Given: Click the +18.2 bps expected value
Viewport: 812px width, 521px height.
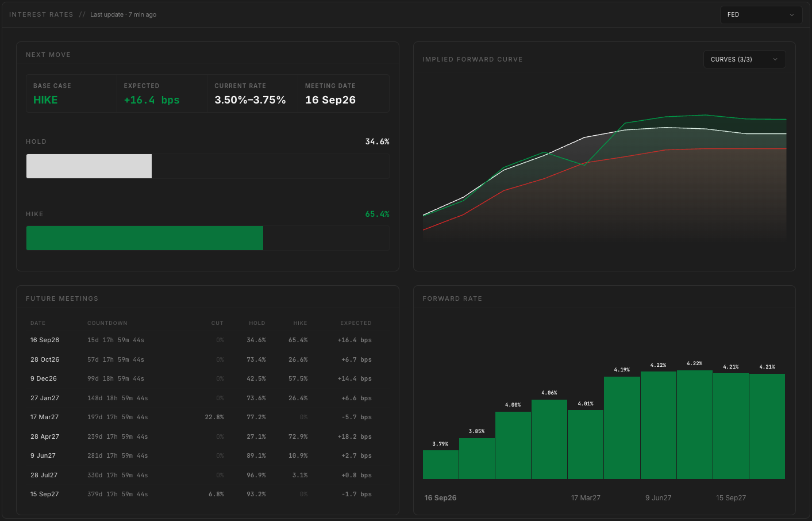Looking at the screenshot, I should pos(355,437).
